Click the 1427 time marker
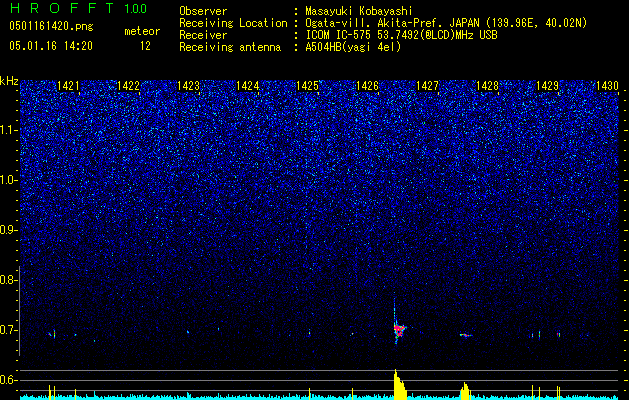 427,86
